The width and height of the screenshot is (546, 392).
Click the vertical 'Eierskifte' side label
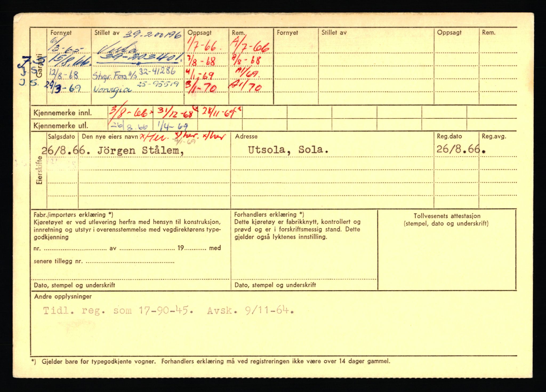[39, 170]
